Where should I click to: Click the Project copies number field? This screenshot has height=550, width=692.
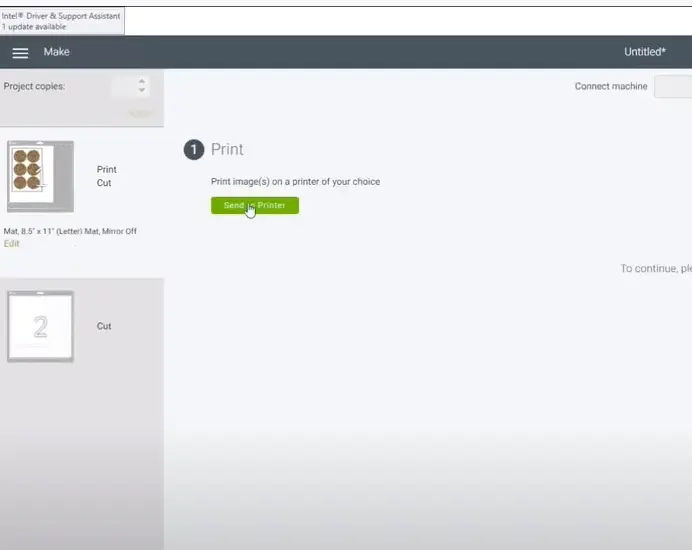pyautogui.click(x=123, y=87)
